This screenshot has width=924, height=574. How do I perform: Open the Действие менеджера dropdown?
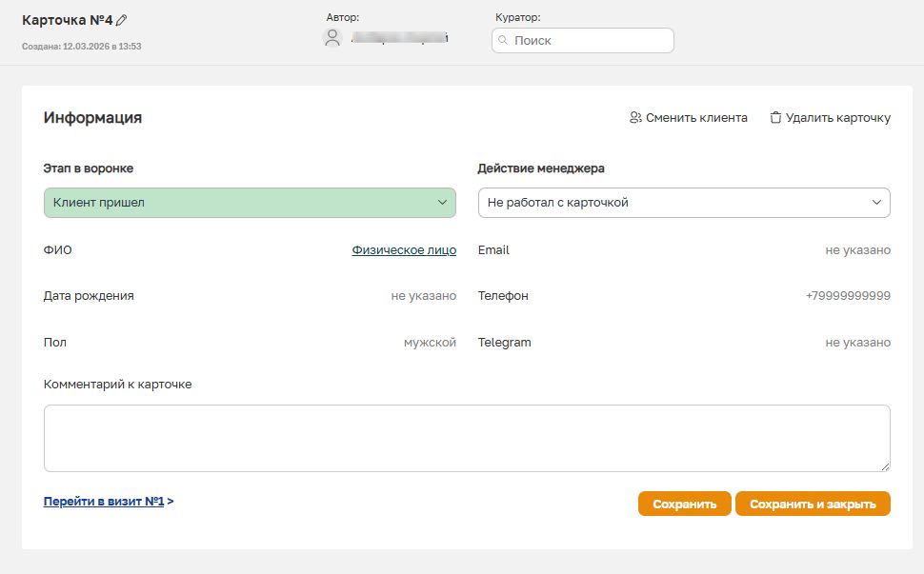[683, 203]
